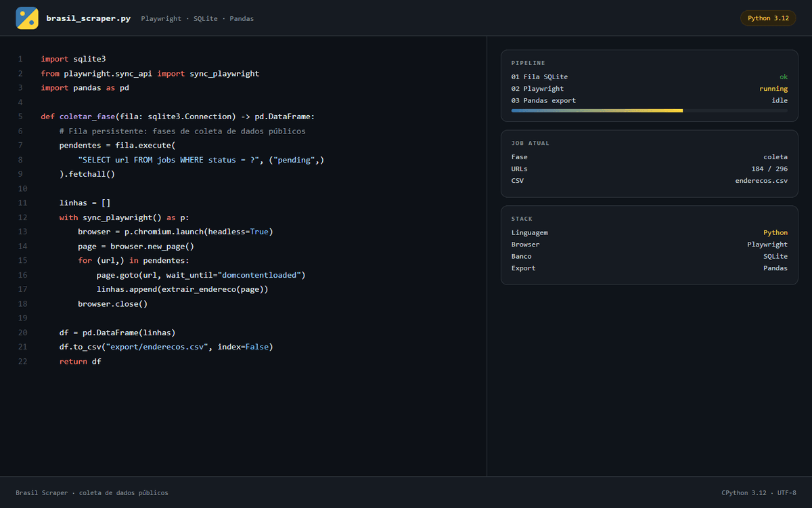This screenshot has height=508, width=812.
Task: Click the linhas = [] line
Action: 85,203
